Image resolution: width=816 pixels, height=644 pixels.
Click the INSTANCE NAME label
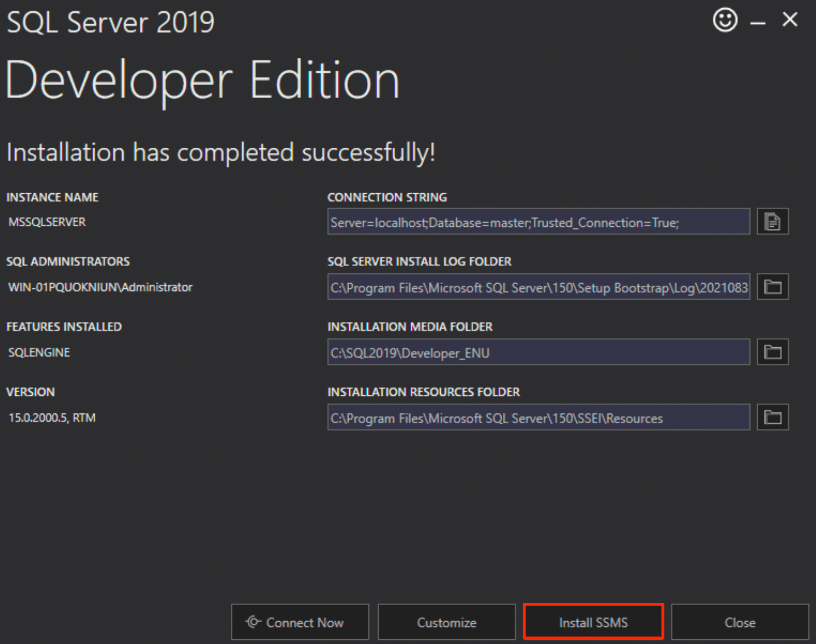pos(52,197)
